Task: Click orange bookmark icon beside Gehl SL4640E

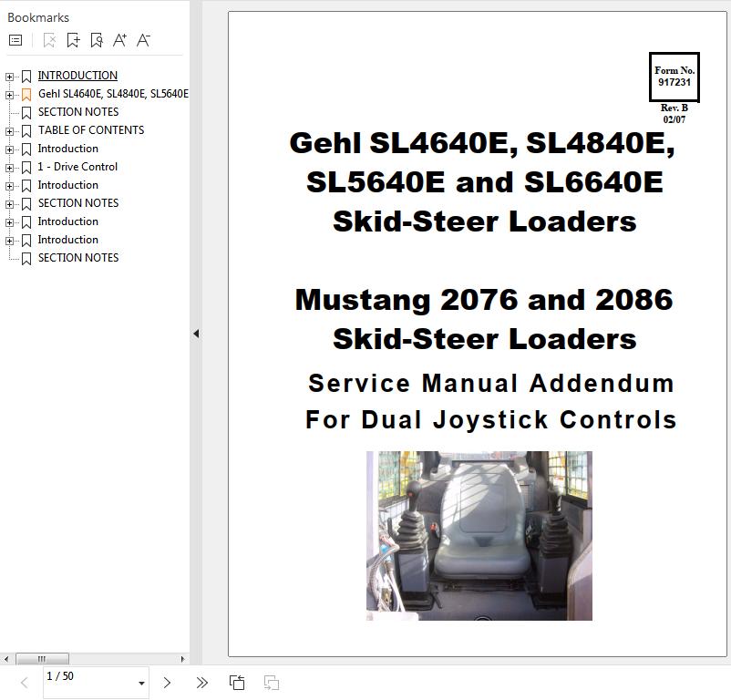Action: pos(26,94)
